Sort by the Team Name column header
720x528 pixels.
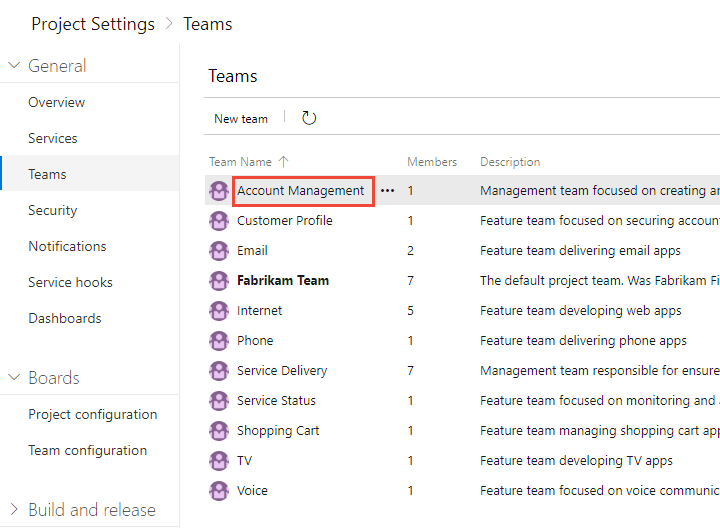coord(240,162)
